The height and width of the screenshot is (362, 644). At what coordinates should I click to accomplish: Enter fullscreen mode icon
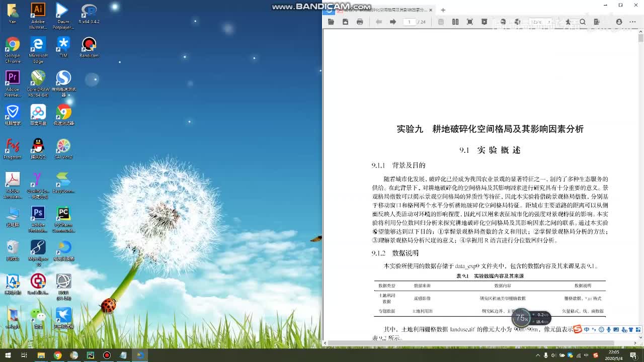tap(470, 22)
